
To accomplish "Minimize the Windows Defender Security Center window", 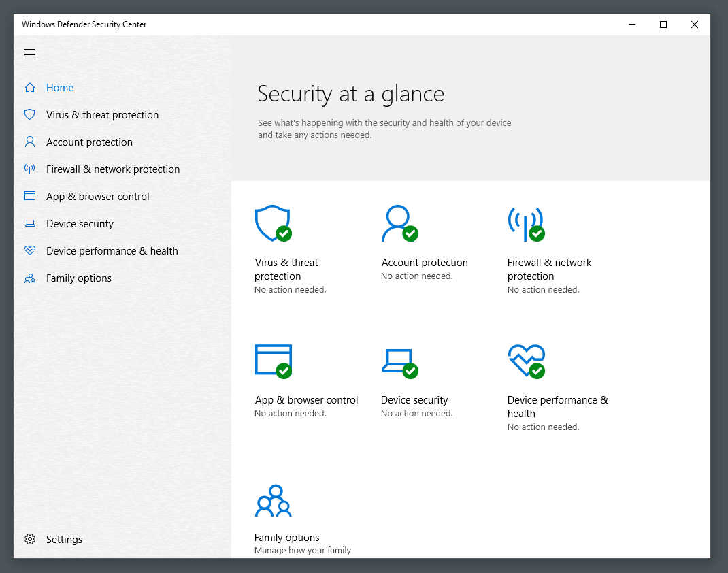I will pos(632,24).
